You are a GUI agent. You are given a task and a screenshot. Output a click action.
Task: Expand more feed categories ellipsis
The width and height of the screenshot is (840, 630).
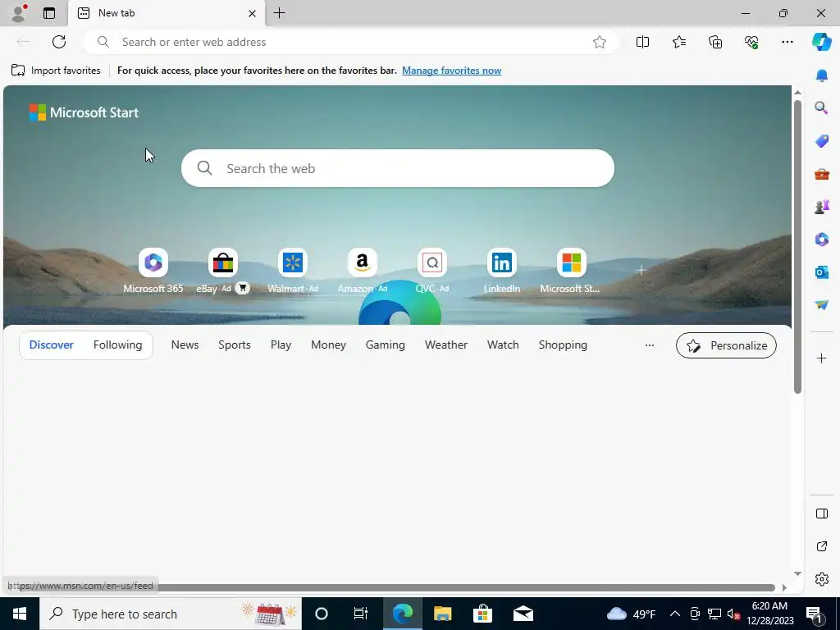[650, 345]
